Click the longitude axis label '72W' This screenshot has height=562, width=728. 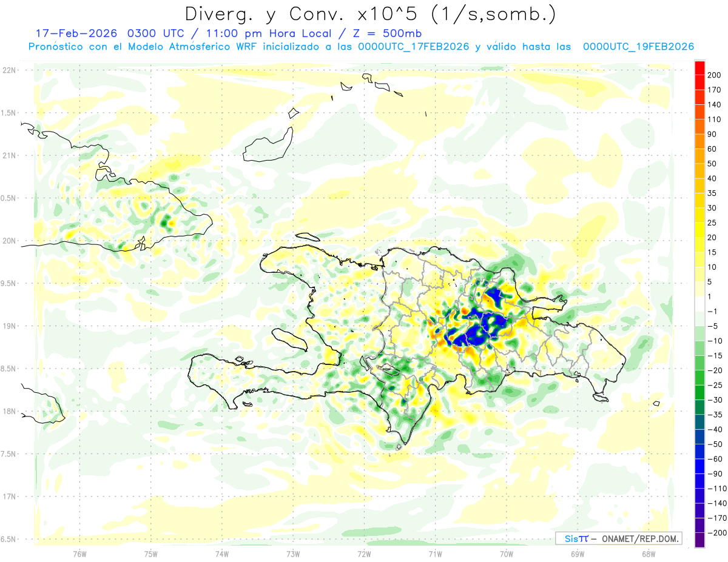tap(364, 554)
